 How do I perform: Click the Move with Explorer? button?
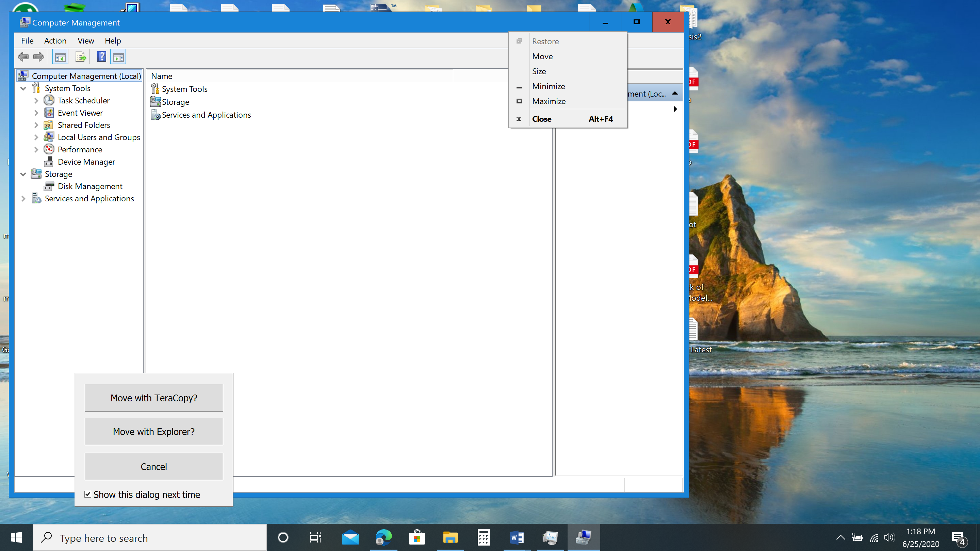[x=154, y=432]
